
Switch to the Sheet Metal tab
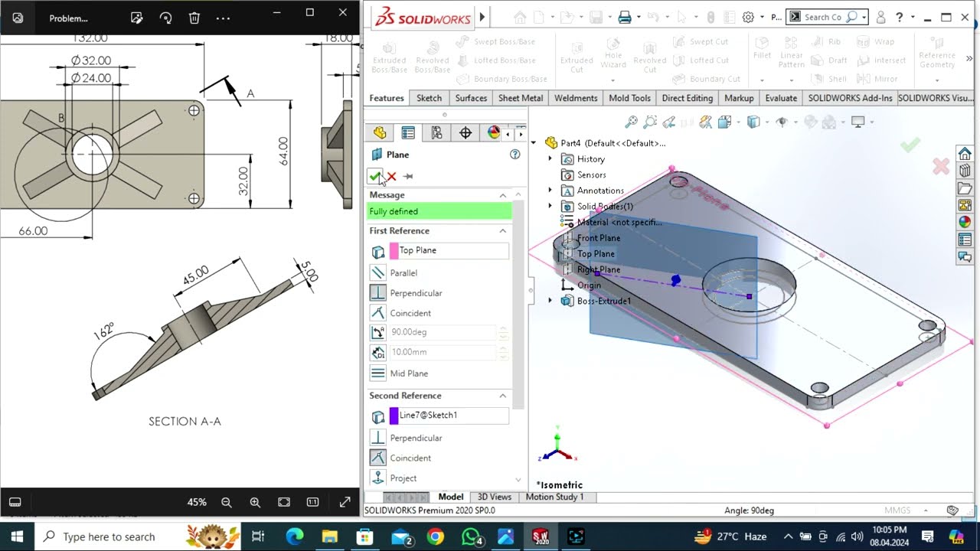pos(521,98)
